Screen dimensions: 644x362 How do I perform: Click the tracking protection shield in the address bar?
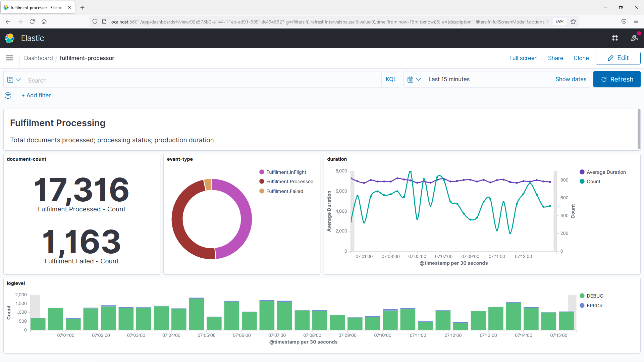[x=95, y=21]
